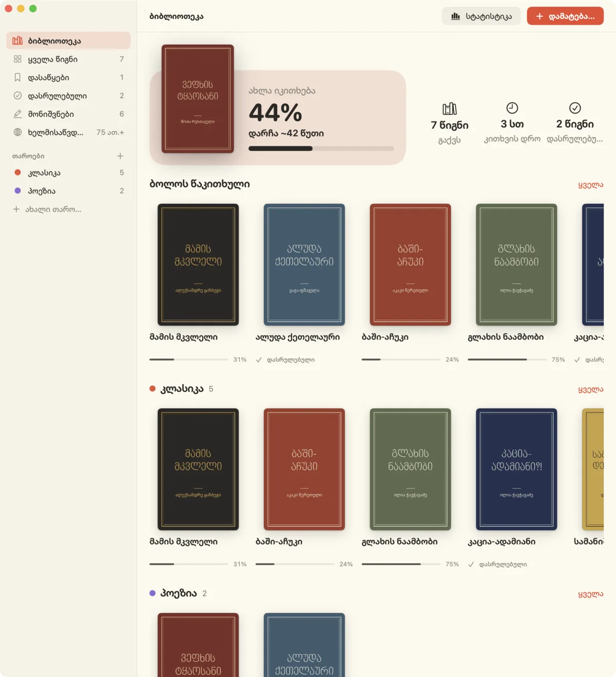Open the სტატისტიკა button
The width and height of the screenshot is (616, 677).
coord(481,16)
